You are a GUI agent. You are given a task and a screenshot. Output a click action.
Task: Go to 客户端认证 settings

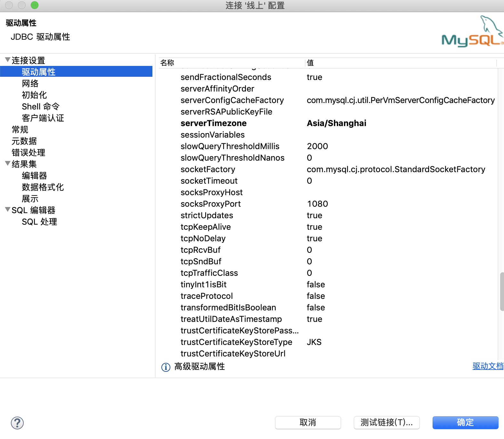pyautogui.click(x=43, y=118)
